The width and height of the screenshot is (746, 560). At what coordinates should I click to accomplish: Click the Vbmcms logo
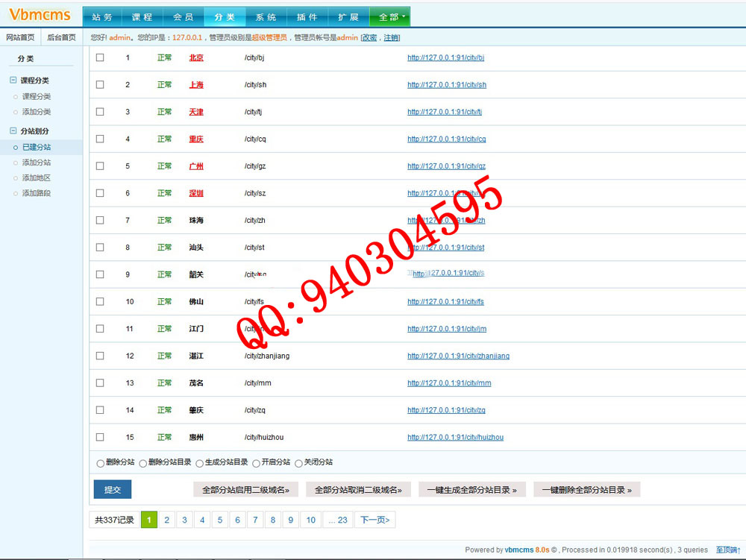click(40, 16)
